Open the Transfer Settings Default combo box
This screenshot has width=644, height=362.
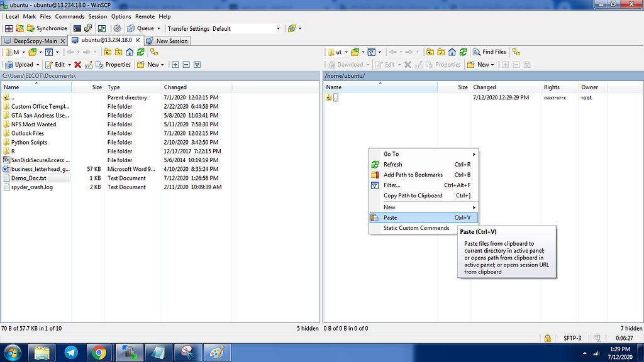tap(247, 29)
